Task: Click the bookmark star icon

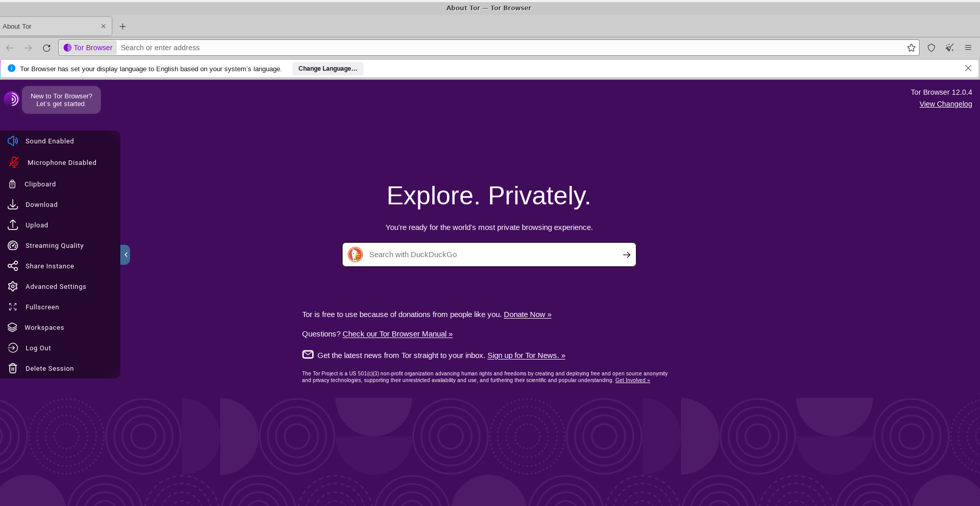Action: (x=911, y=48)
